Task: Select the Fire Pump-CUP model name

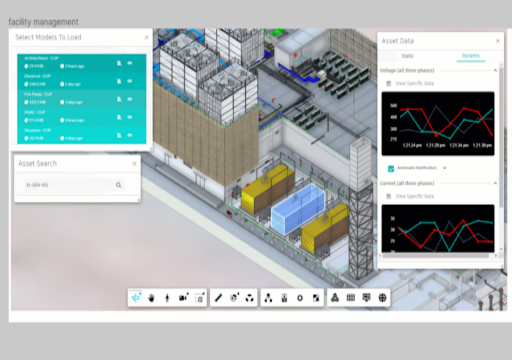Action: point(38,94)
